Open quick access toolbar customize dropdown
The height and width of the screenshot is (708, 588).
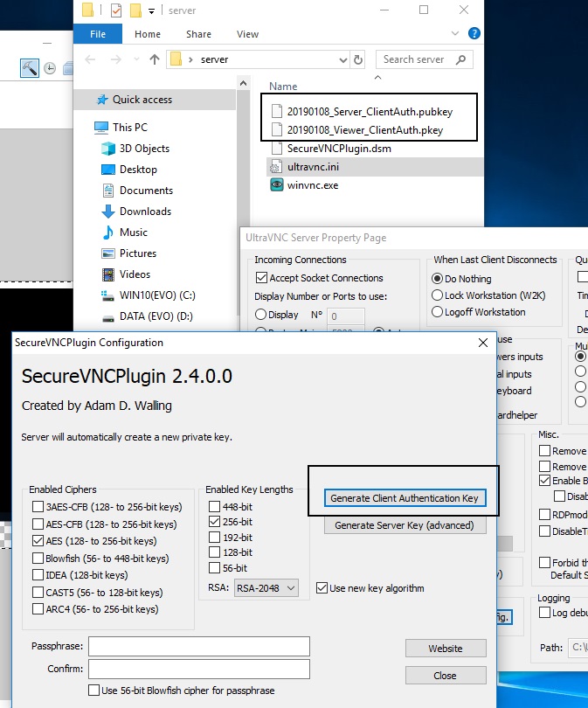pyautogui.click(x=152, y=10)
